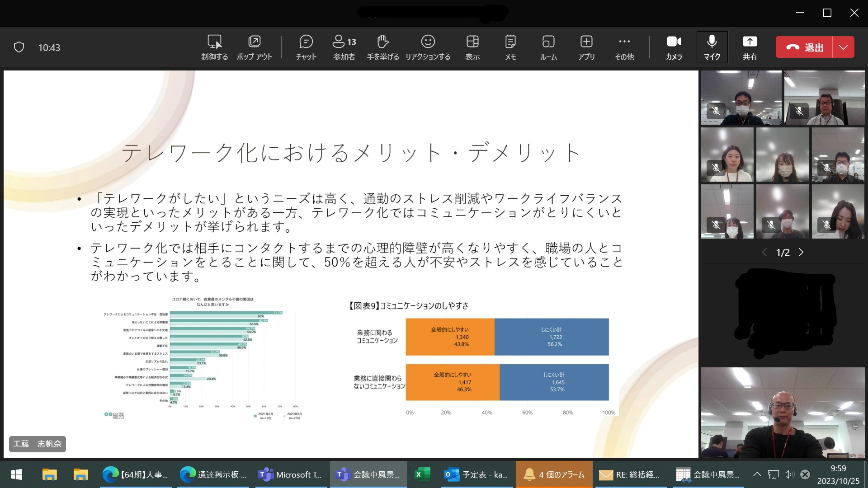Click the 図表9 コミュニケーションのしやすさ chart title
Image resolution: width=868 pixels, height=488 pixels.
pyautogui.click(x=409, y=305)
